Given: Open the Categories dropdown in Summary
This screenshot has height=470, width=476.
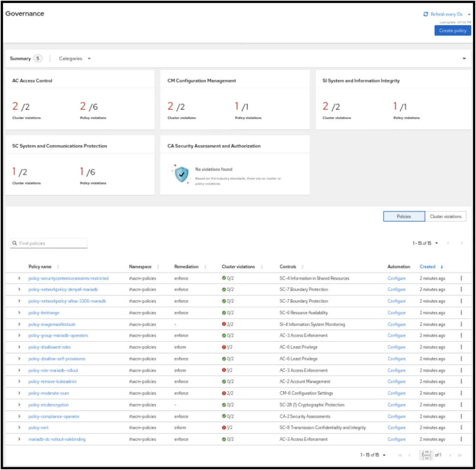Looking at the screenshot, I should [75, 59].
